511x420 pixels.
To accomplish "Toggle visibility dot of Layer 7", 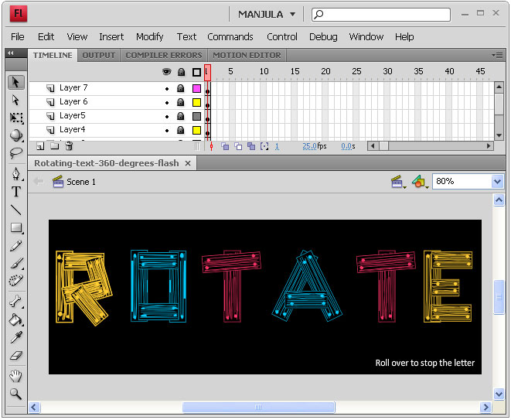I will pos(167,89).
